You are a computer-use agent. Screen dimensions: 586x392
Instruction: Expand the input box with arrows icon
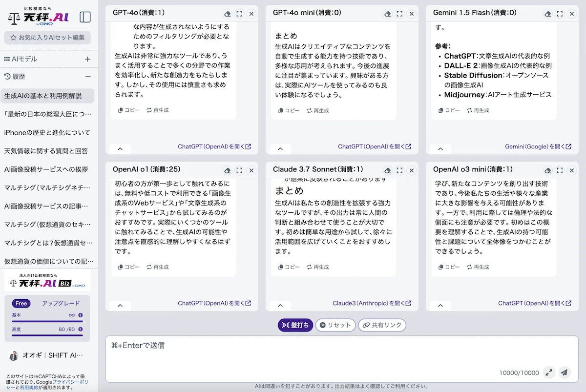[549, 372]
